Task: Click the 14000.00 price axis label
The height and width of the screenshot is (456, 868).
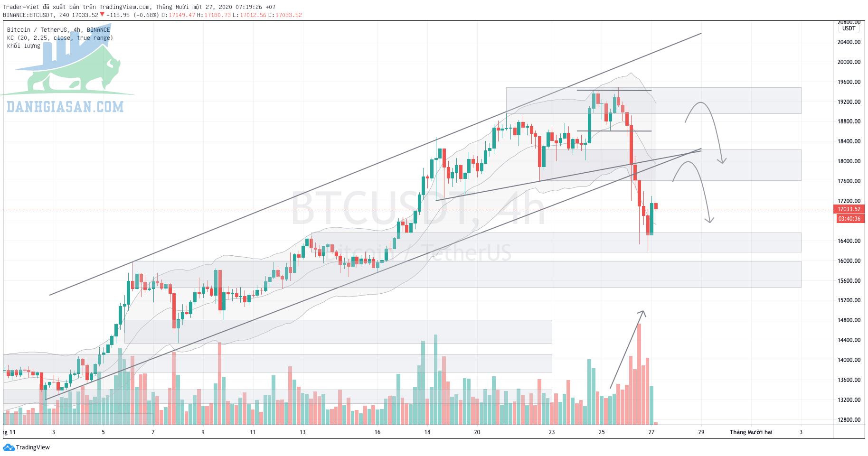Action: (x=849, y=360)
